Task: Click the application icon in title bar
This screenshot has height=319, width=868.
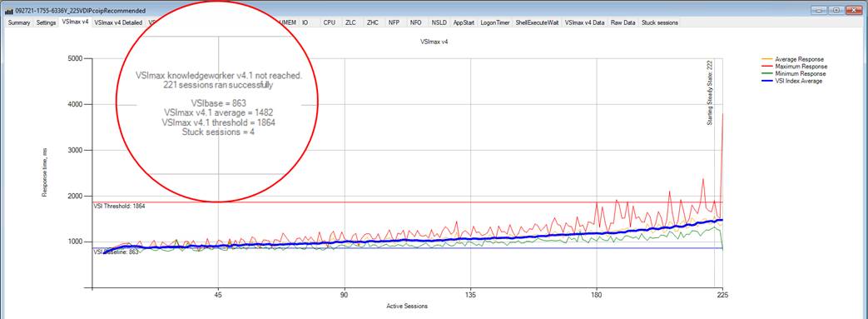Action: pos(9,10)
